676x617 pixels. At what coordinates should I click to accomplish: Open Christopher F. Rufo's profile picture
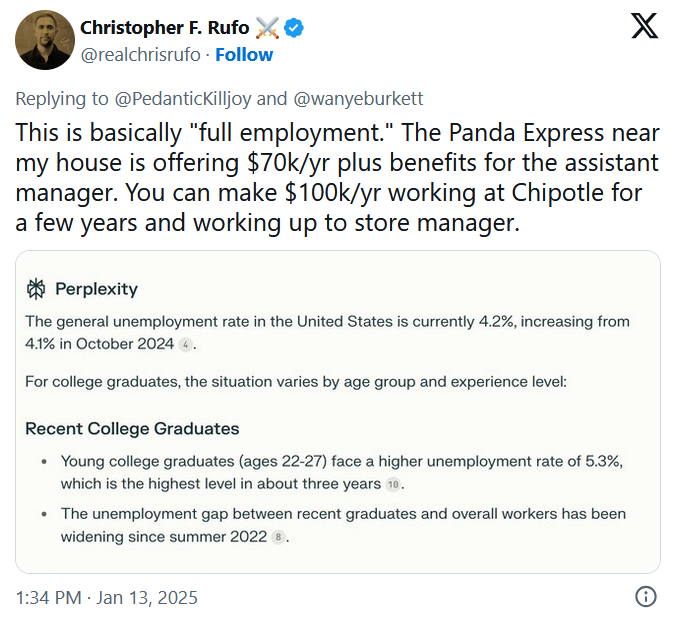(44, 40)
